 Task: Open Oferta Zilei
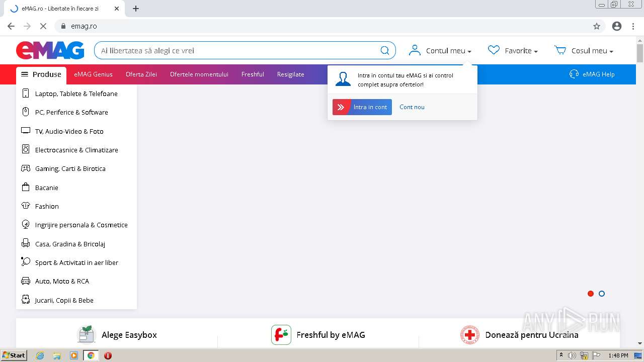[x=141, y=74]
